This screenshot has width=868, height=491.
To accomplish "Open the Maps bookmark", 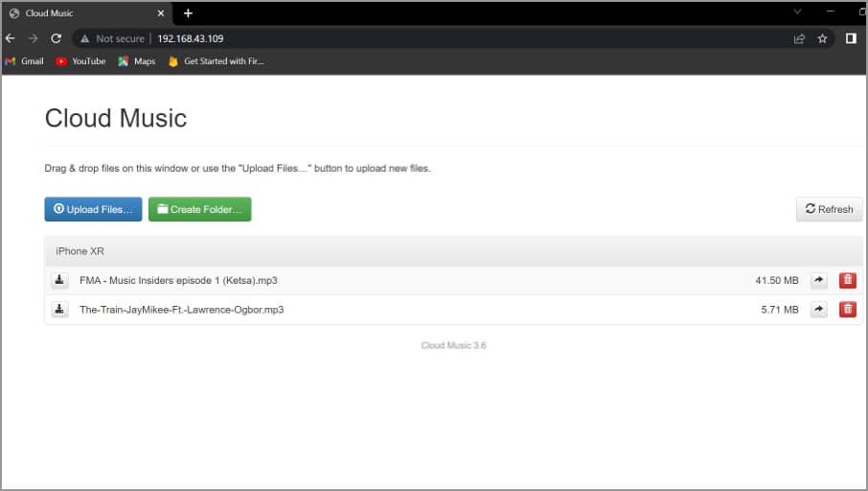I will pos(137,61).
